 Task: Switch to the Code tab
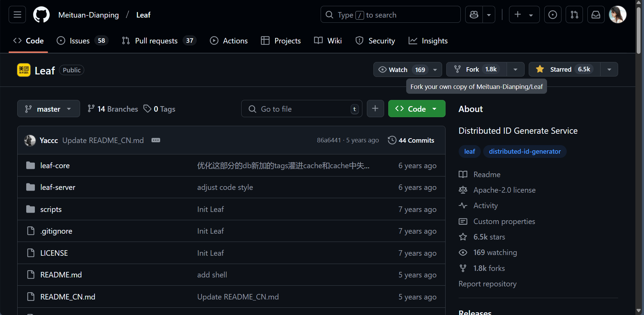[x=28, y=41]
